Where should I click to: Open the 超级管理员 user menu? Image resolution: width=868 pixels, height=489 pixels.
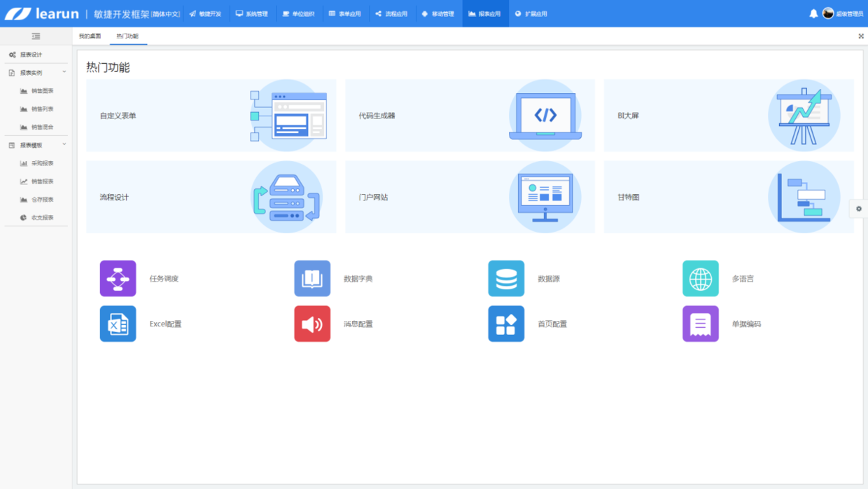click(x=843, y=13)
